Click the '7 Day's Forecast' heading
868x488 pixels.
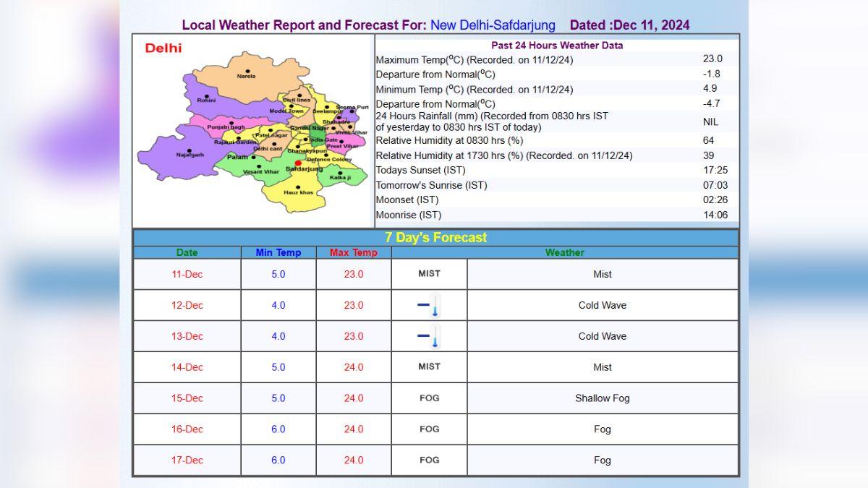(x=436, y=237)
